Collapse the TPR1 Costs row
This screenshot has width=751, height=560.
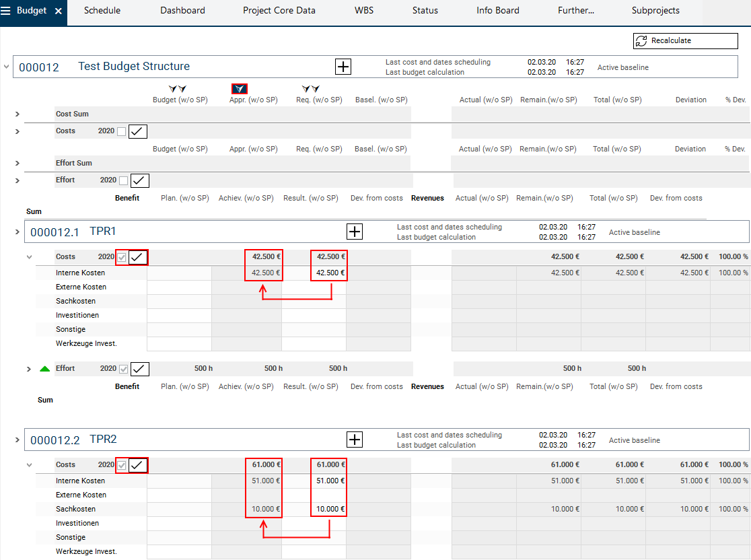pyautogui.click(x=29, y=256)
